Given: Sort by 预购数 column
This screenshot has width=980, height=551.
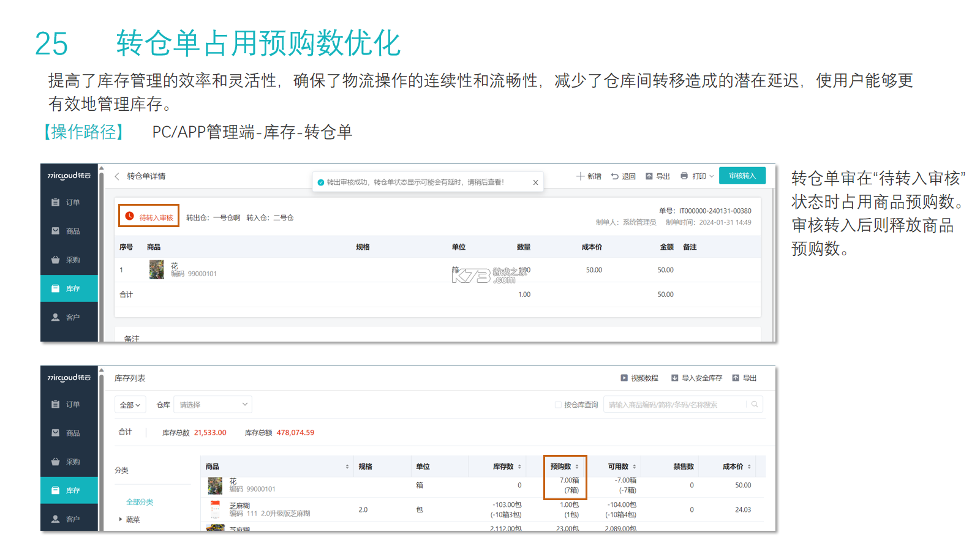Looking at the screenshot, I should pos(577,467).
